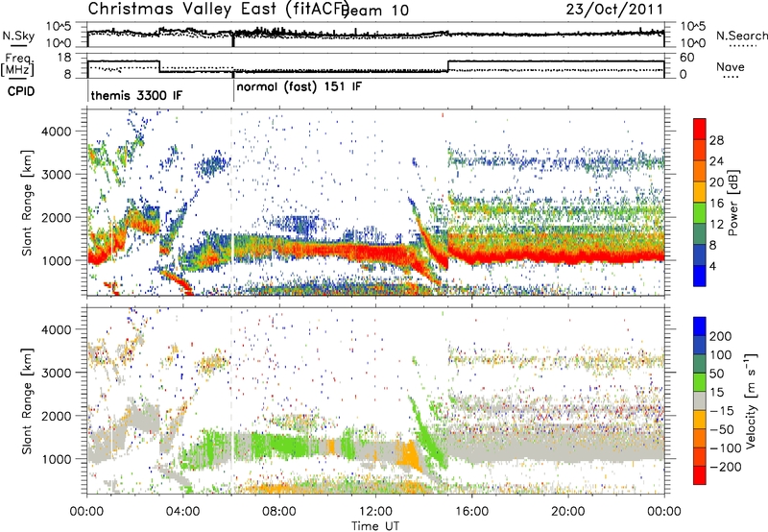This screenshot has height=532, width=768.
Task: Click the rightmost '00:00' time tick label
Action: [664, 512]
